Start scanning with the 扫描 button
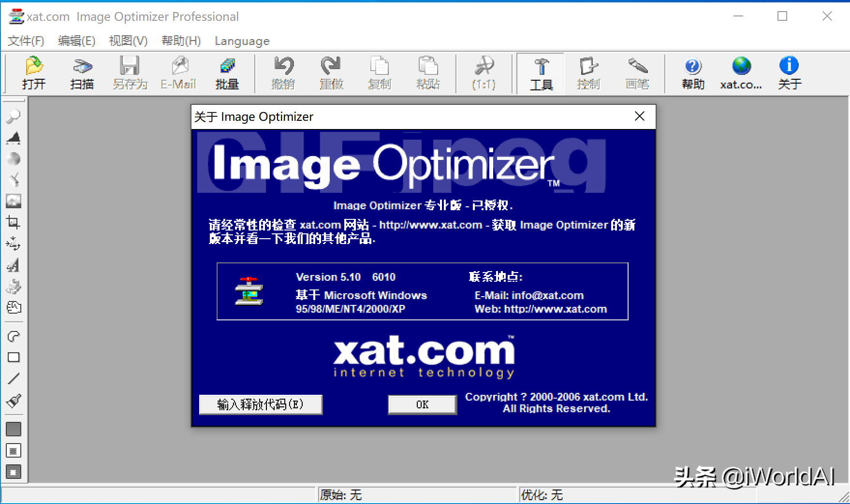 (82, 73)
